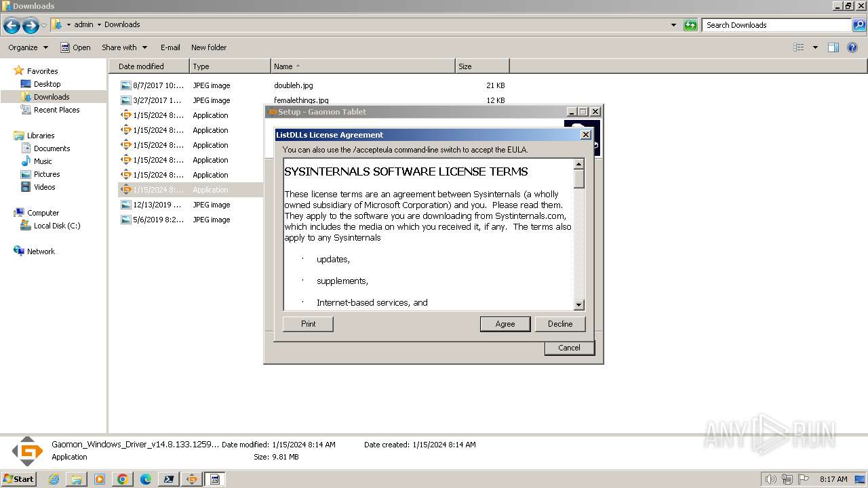868x488 pixels.
Task: Open the PowerShell taskbar icon
Action: 169,479
